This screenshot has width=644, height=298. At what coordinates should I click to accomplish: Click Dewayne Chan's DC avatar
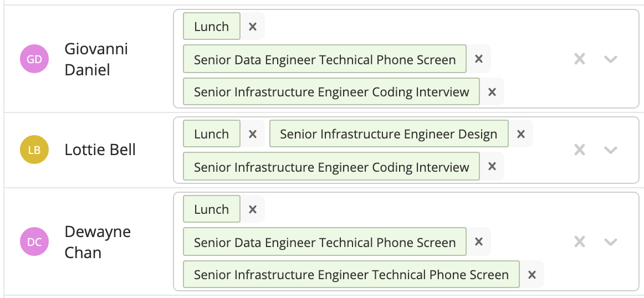[34, 242]
